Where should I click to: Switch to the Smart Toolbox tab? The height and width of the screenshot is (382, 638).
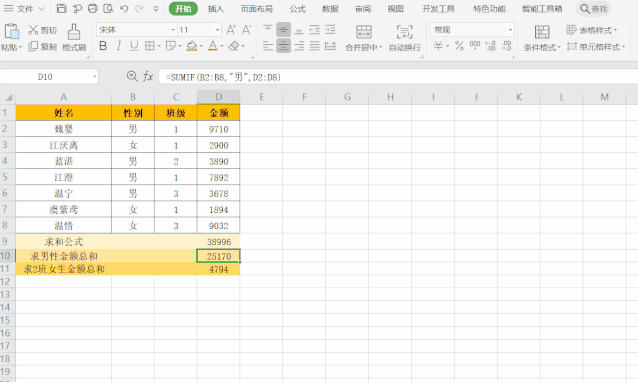542,9
